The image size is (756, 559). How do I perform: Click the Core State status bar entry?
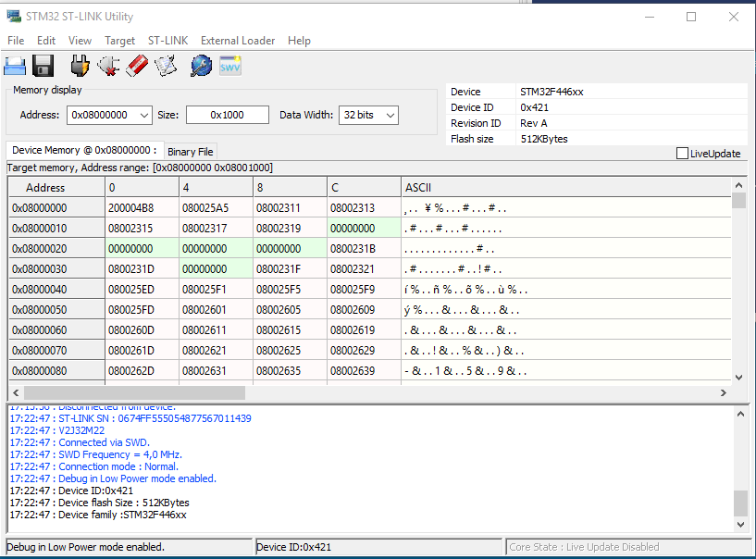point(627,547)
